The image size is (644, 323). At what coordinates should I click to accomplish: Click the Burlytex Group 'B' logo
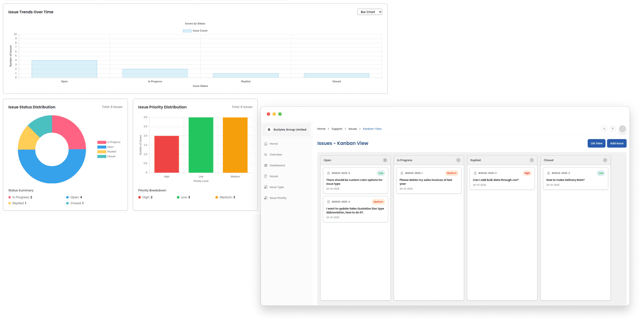click(x=269, y=129)
